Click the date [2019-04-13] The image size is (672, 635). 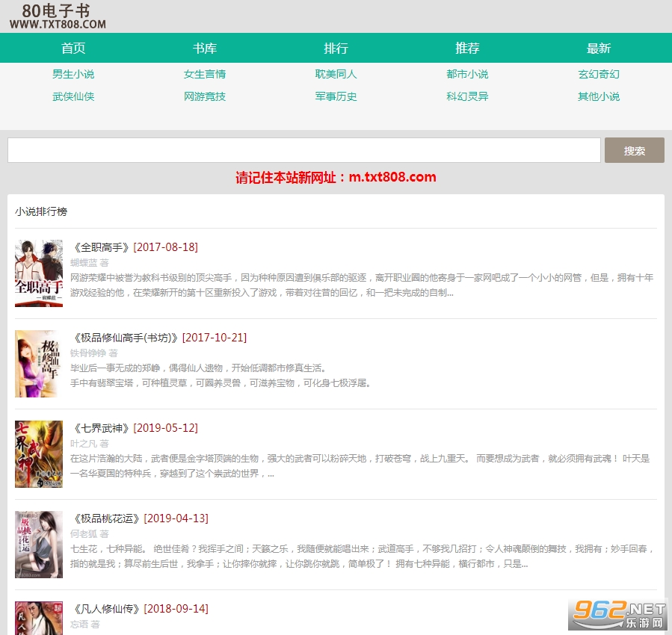176,518
